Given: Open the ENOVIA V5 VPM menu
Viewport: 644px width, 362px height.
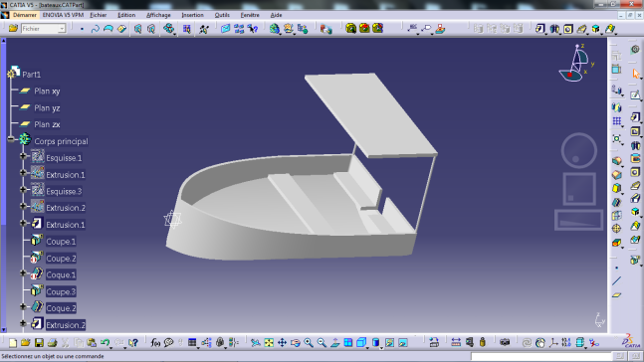Looking at the screenshot, I should point(63,15).
